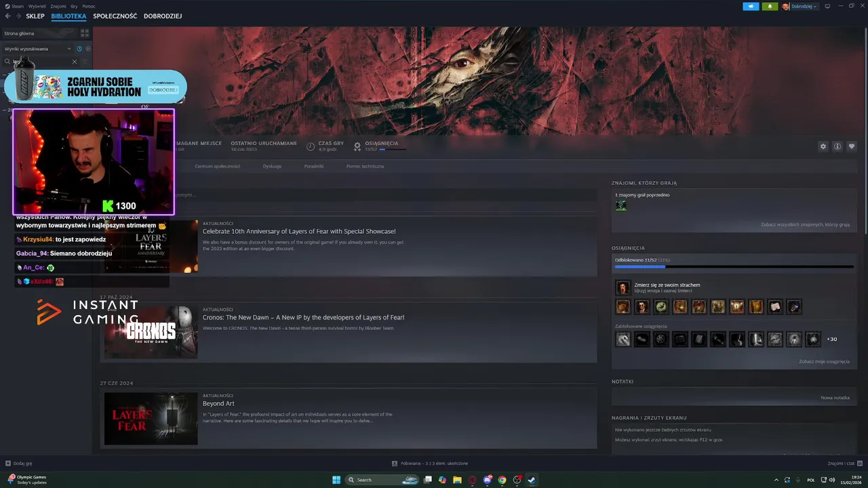Open the 'Pomoc techniczna' game tab

point(365,166)
